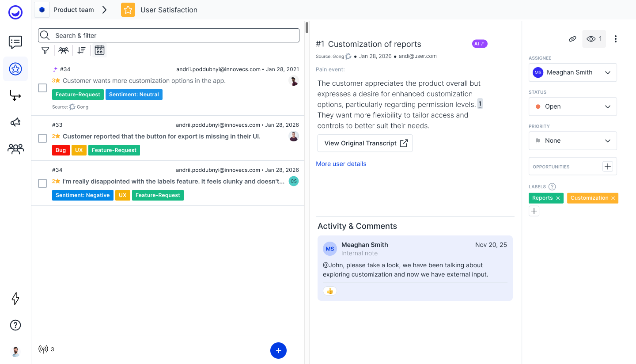Expand the Assignee dropdown for Meaghan Smith
636x364 pixels.
tap(572, 72)
